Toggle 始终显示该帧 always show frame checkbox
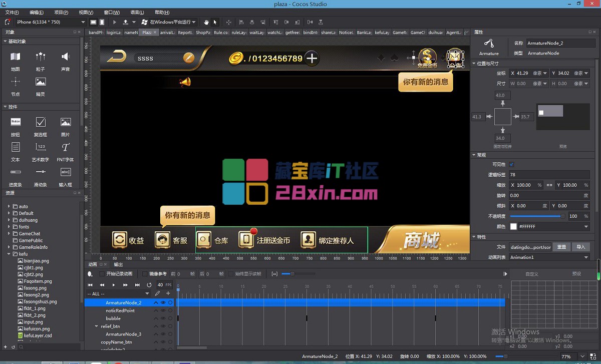 point(231,274)
